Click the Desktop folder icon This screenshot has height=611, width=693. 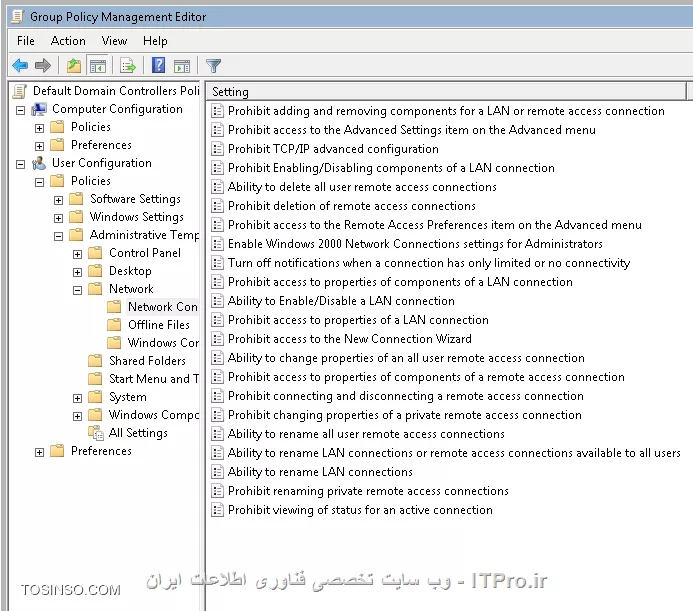tap(95, 271)
